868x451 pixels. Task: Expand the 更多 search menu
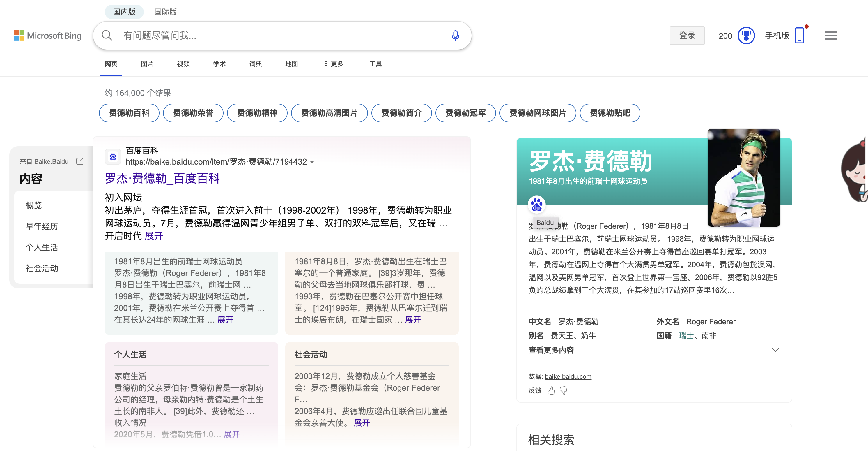(x=334, y=64)
